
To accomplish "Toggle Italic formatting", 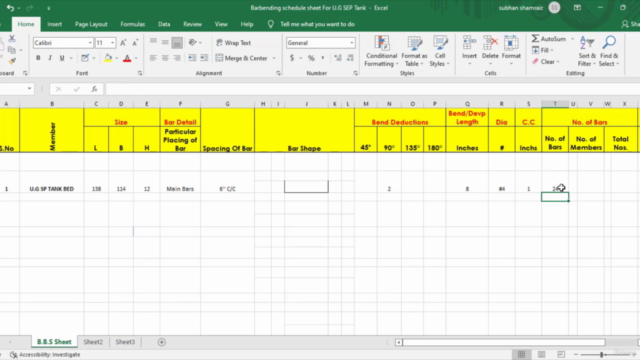I will 50,58.
